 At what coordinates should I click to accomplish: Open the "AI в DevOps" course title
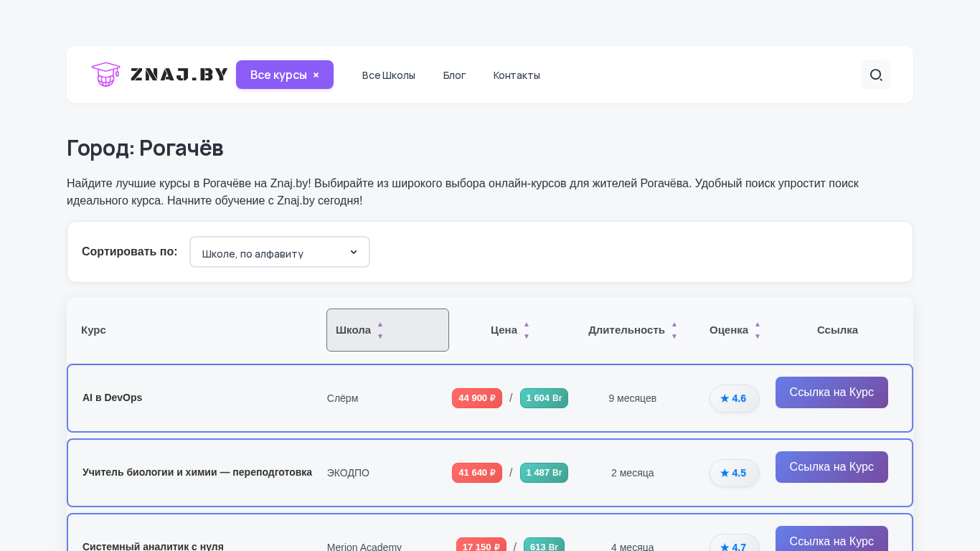point(112,397)
